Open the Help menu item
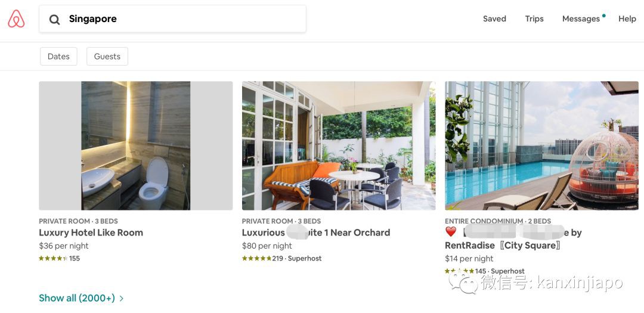 pyautogui.click(x=627, y=19)
